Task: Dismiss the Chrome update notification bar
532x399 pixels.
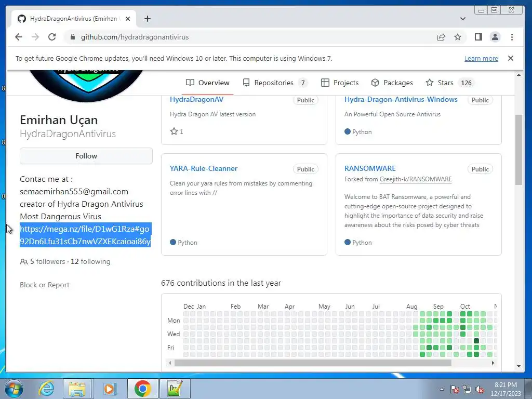Action: (x=511, y=58)
